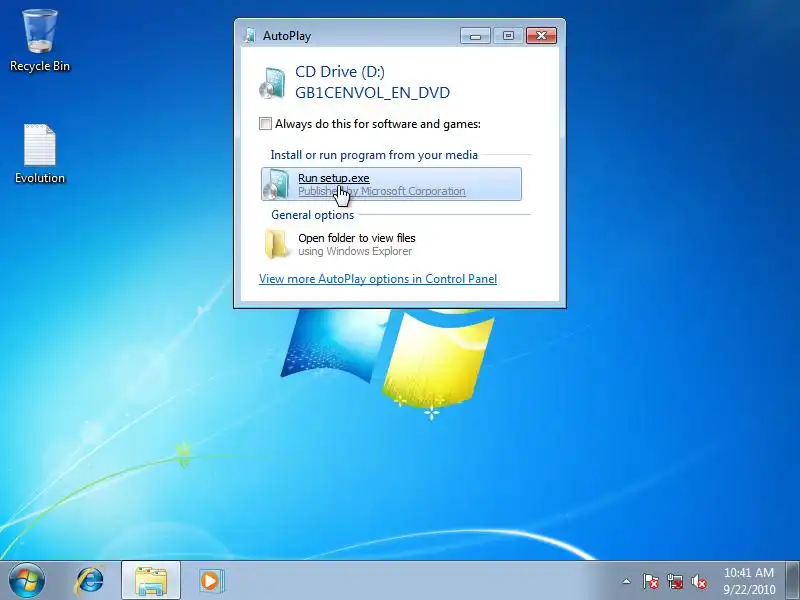The width and height of the screenshot is (800, 600).
Task: Open the Action Center flag icon
Action: pyautogui.click(x=651, y=581)
